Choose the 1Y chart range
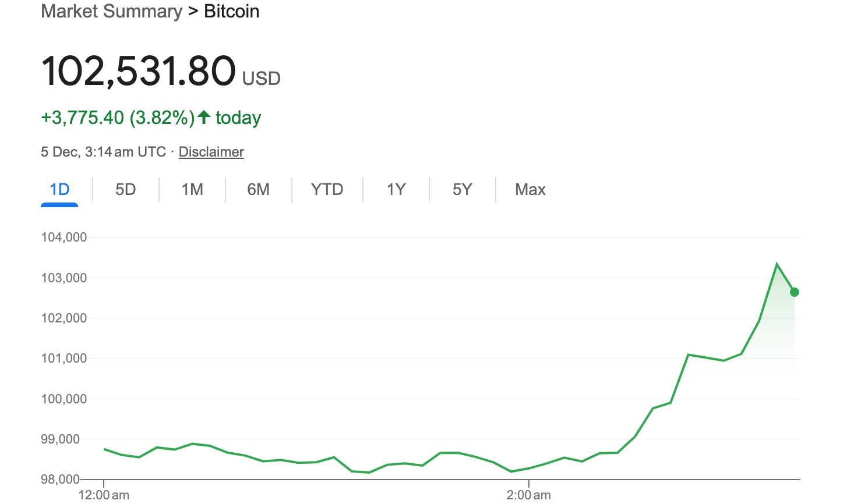 click(396, 190)
